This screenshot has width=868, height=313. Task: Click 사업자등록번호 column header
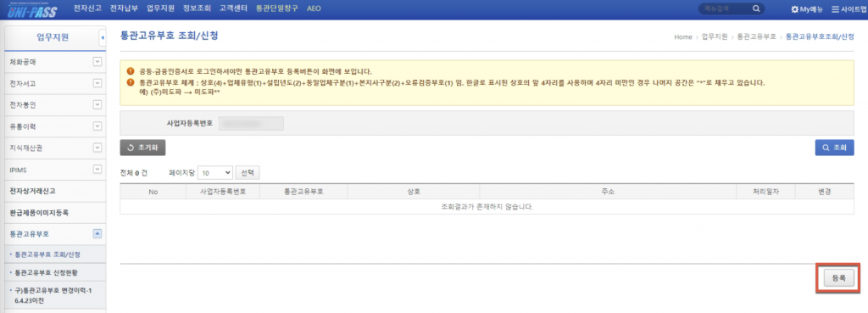click(x=223, y=192)
